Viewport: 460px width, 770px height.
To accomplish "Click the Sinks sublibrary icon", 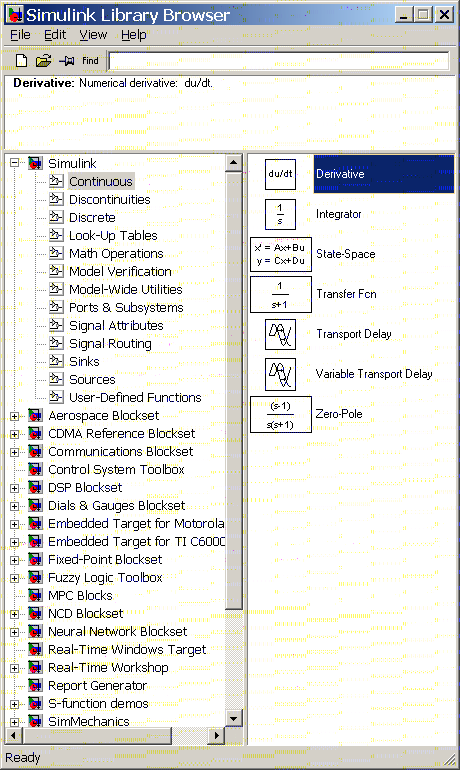I will pyautogui.click(x=56, y=361).
